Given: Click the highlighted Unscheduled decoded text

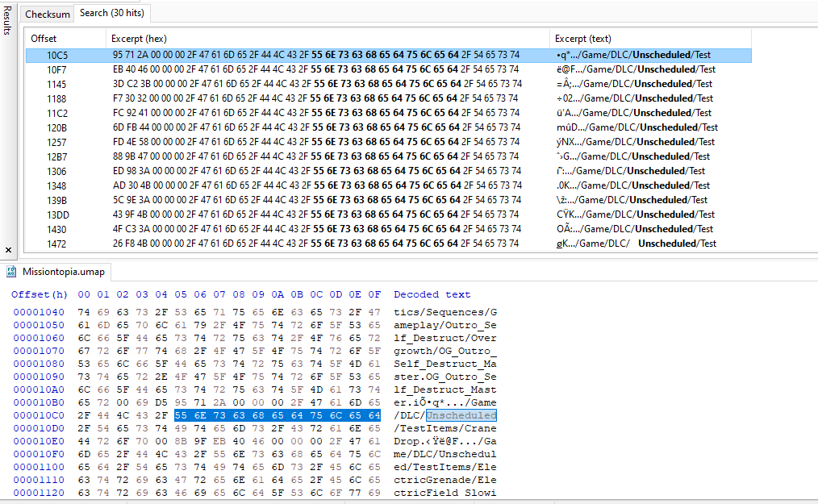Looking at the screenshot, I should click(x=461, y=415).
